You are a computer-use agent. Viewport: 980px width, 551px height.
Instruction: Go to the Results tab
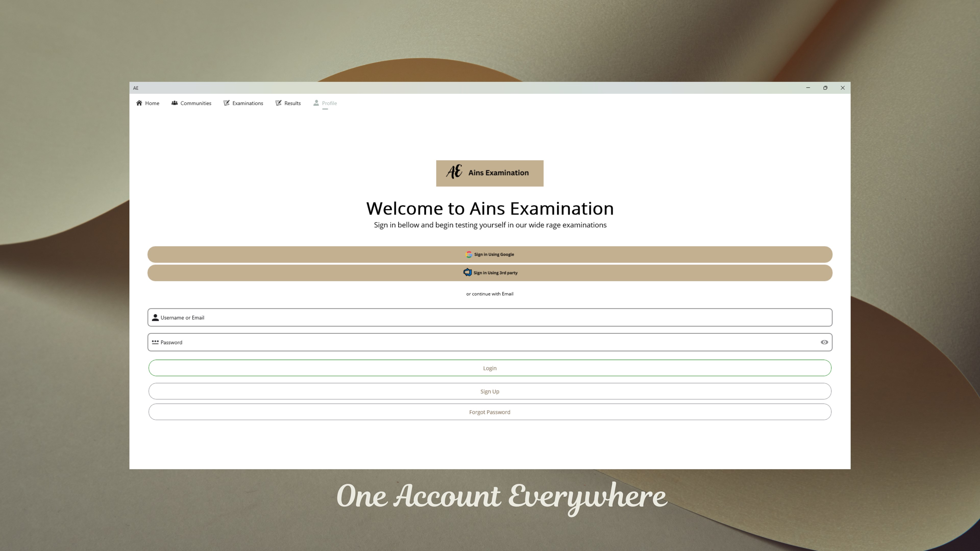(x=292, y=103)
